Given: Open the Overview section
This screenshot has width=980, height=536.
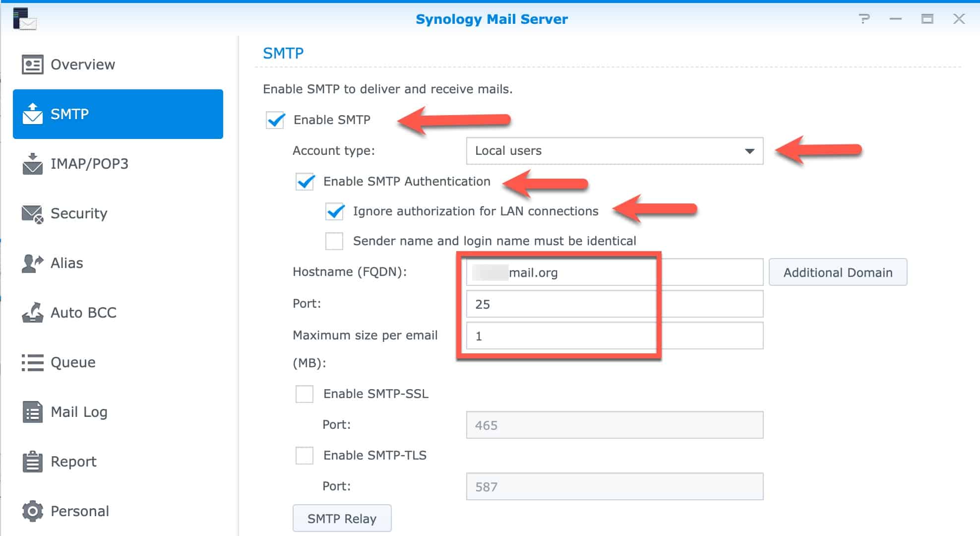Looking at the screenshot, I should [118, 65].
